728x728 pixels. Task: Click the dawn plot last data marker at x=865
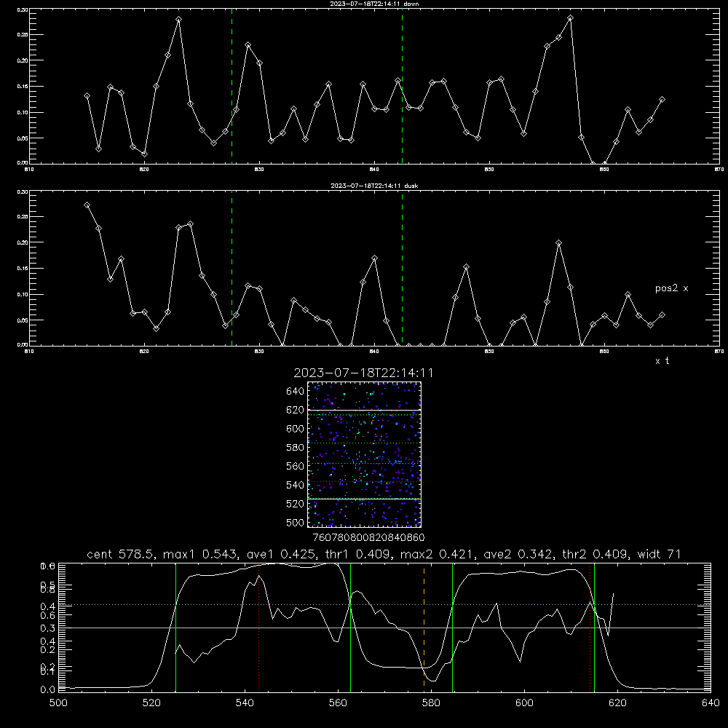662,99
